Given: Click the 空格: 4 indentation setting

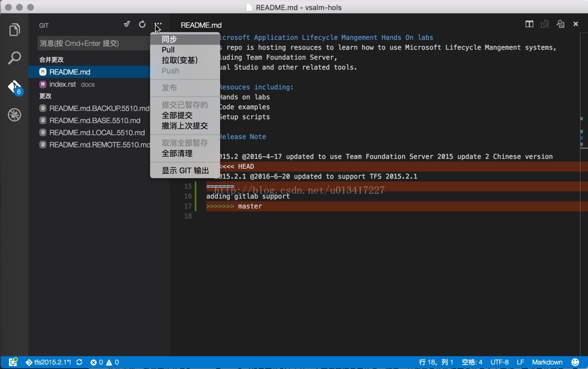Looking at the screenshot, I should point(472,362).
